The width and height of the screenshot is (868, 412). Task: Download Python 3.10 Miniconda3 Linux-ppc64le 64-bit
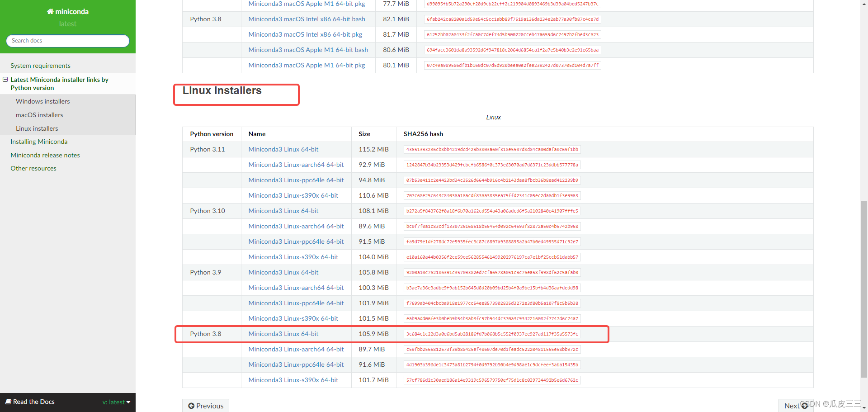(296, 242)
